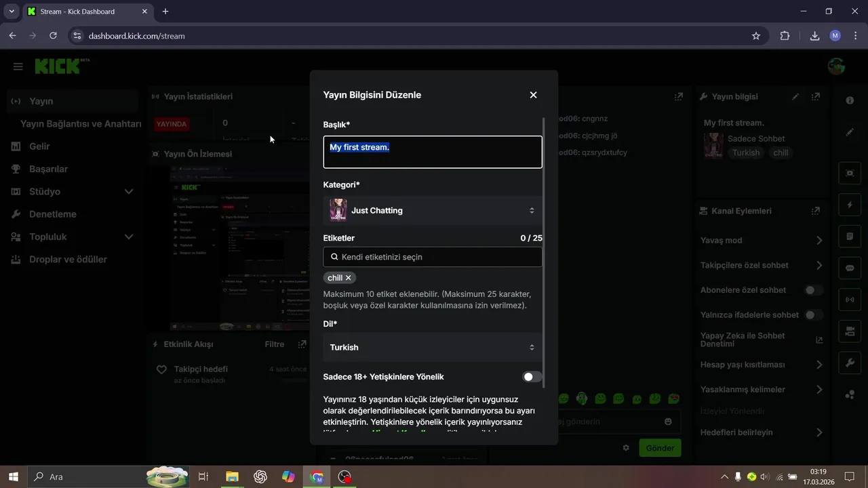Open Chrome extensions puzzle icon

click(x=785, y=36)
